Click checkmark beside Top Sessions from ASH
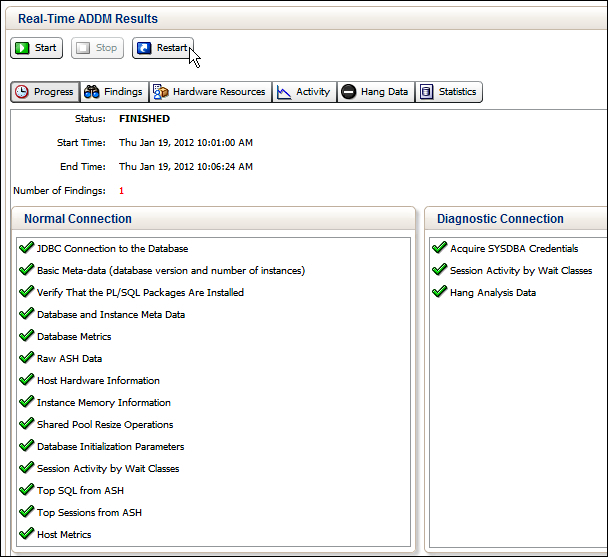Image resolution: width=608 pixels, height=557 pixels. [26, 512]
